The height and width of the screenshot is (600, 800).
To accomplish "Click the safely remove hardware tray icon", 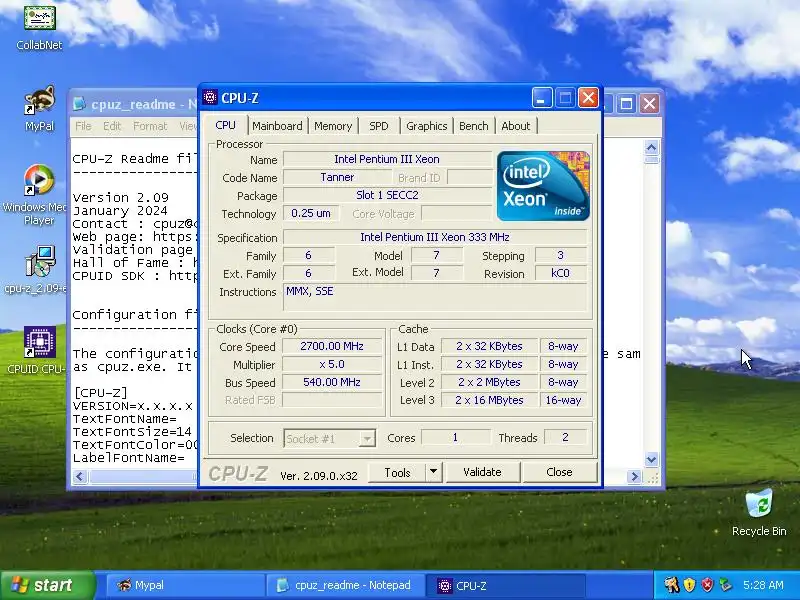I will click(726, 585).
